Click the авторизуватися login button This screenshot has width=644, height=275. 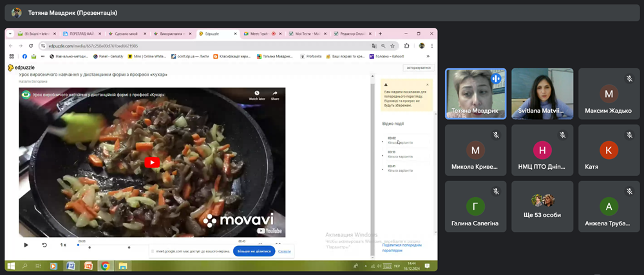click(417, 68)
